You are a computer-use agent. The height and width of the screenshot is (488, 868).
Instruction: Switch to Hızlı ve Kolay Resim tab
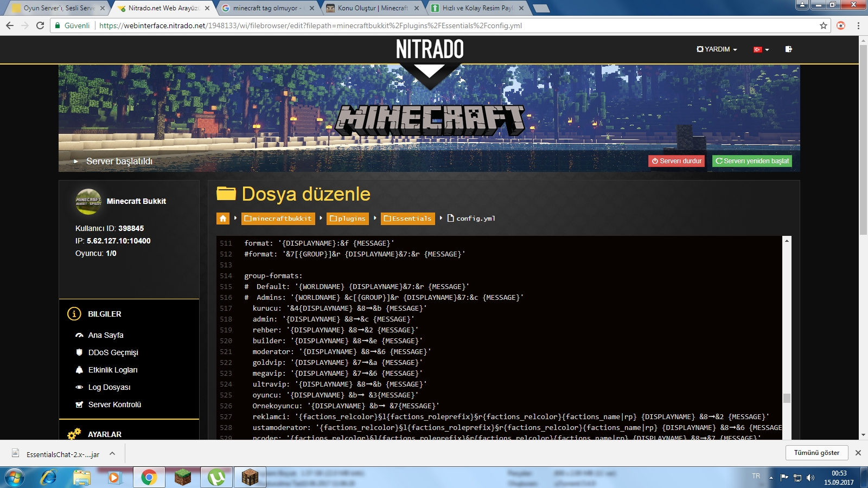pos(477,8)
